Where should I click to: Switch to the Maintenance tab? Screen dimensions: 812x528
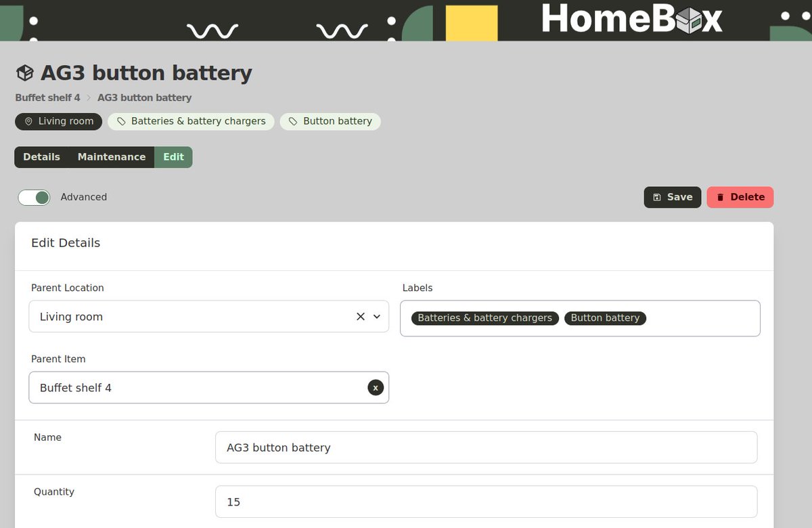click(x=112, y=157)
